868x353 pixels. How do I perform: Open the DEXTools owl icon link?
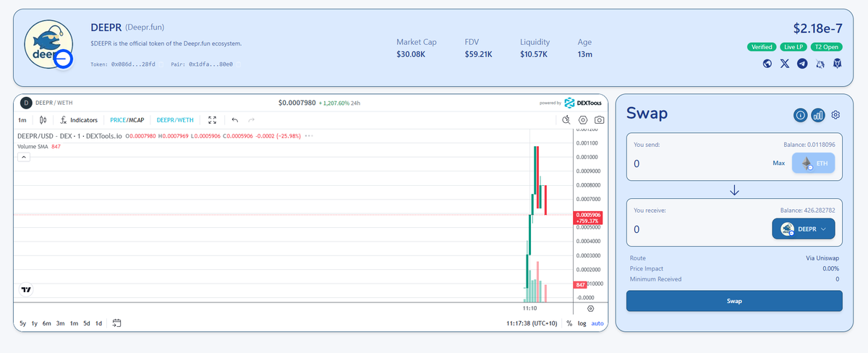point(838,64)
